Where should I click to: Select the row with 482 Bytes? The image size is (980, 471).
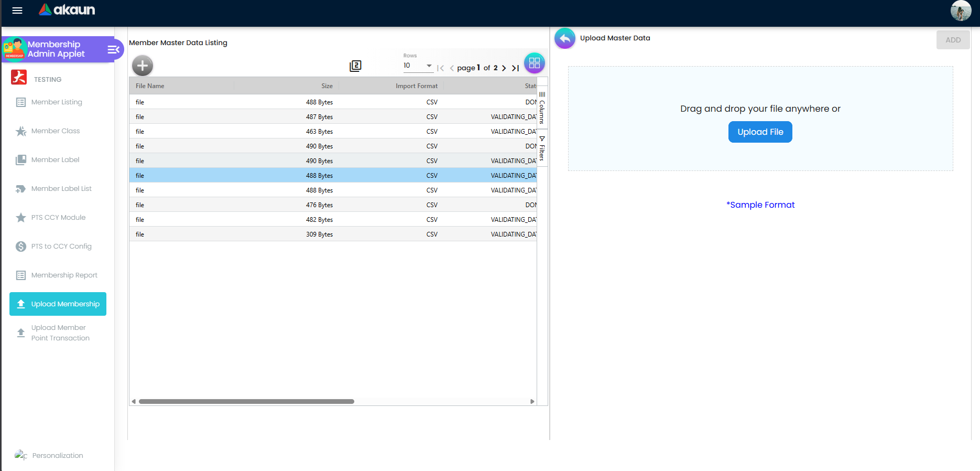pyautogui.click(x=333, y=220)
